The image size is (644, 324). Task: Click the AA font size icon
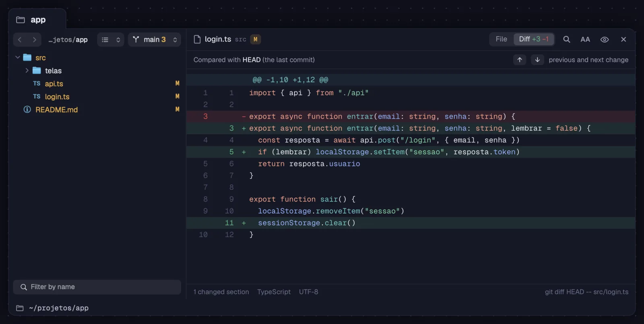point(585,39)
